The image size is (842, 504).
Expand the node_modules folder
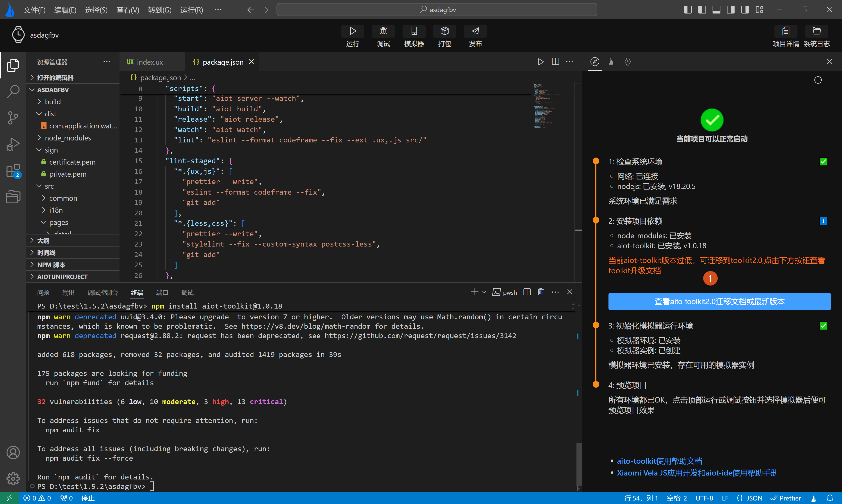(73, 138)
